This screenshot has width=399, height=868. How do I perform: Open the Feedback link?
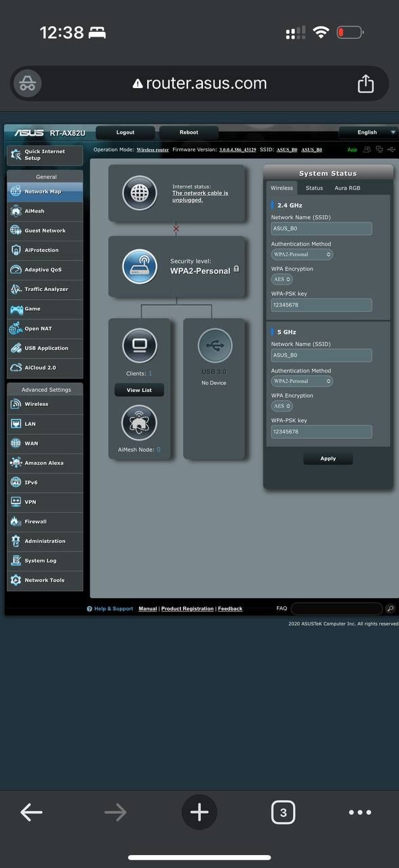click(x=230, y=609)
